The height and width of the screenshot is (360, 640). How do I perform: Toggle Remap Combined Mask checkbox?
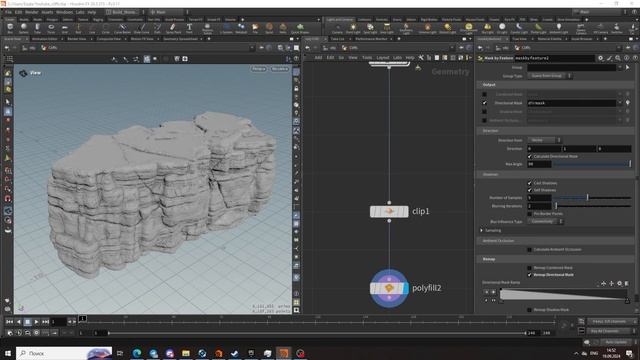[x=530, y=268]
